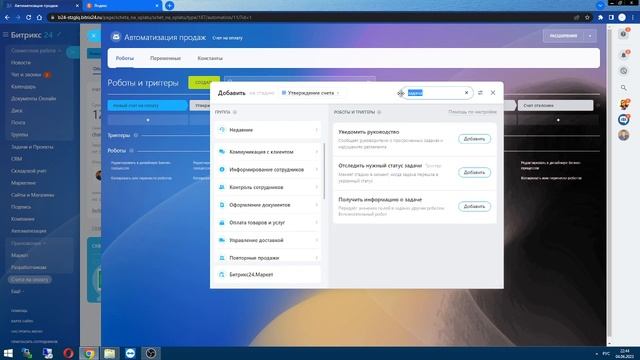
Task: Open the Недавние group in the Add dialog
Action: (268, 130)
